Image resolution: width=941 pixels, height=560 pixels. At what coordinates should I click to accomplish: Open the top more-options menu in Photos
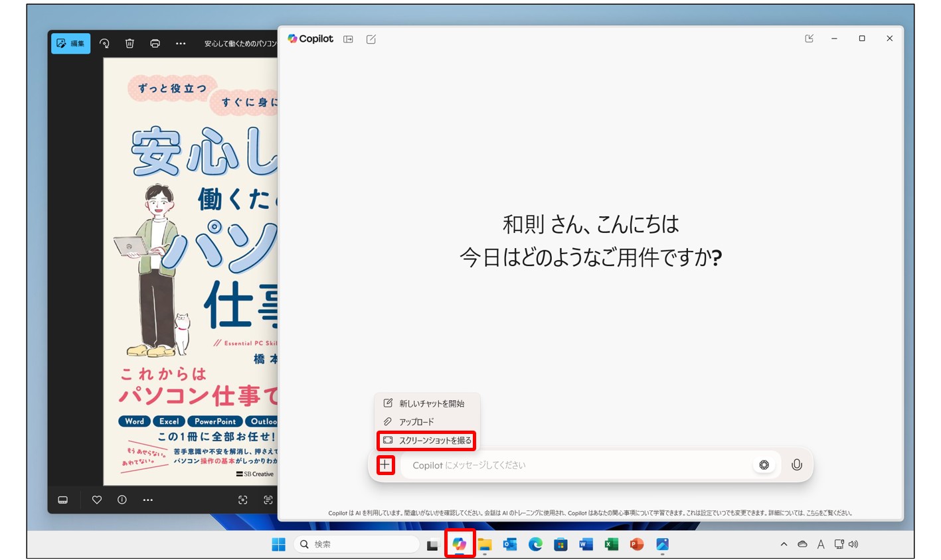click(181, 43)
